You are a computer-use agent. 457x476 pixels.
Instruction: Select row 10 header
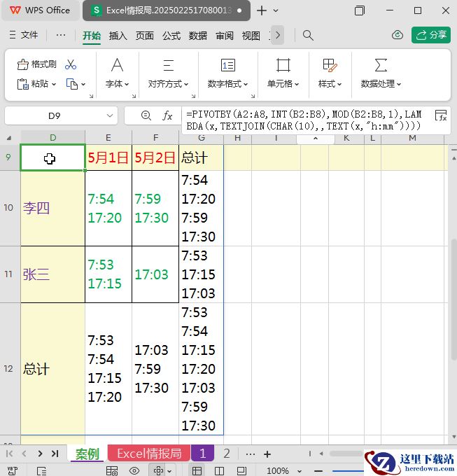pyautogui.click(x=8, y=208)
